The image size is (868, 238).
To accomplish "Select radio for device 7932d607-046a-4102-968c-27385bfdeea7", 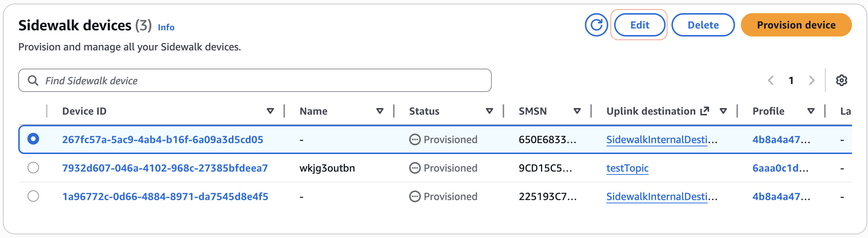I will click(33, 168).
